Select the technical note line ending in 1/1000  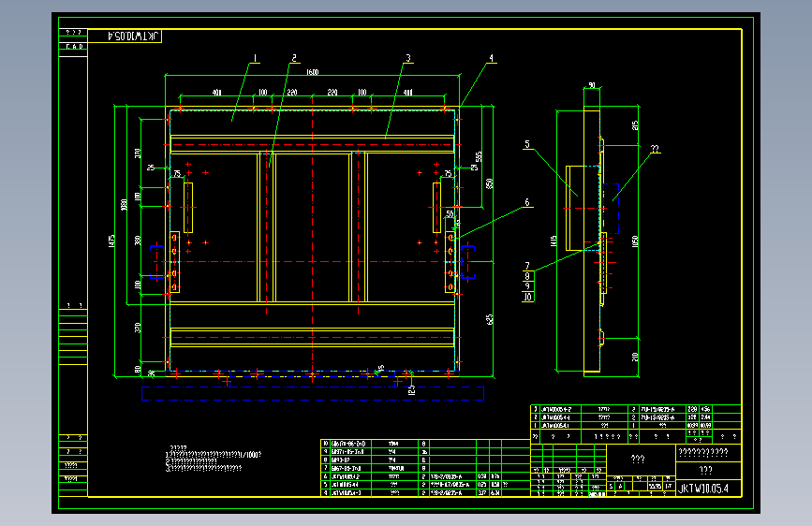[x=214, y=455]
